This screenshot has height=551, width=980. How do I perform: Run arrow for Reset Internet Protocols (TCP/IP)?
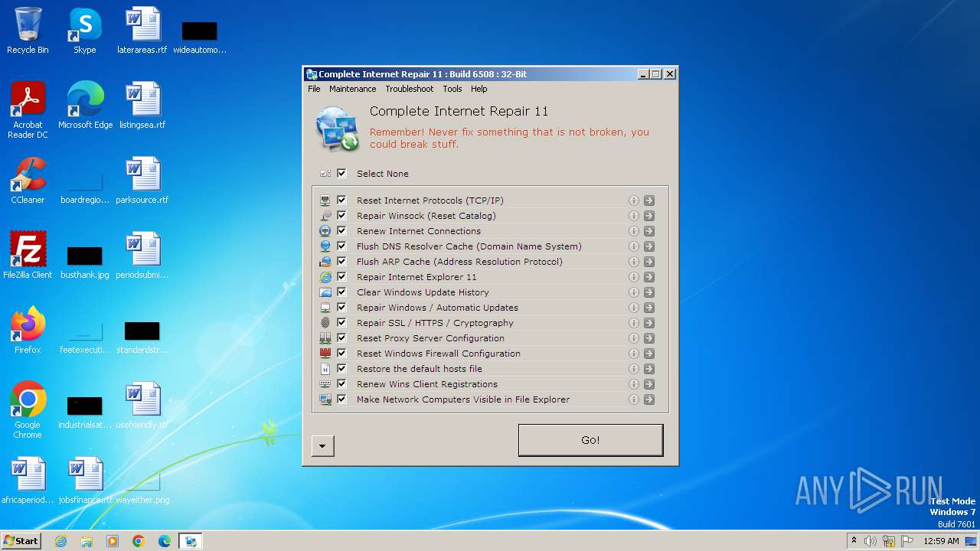649,201
